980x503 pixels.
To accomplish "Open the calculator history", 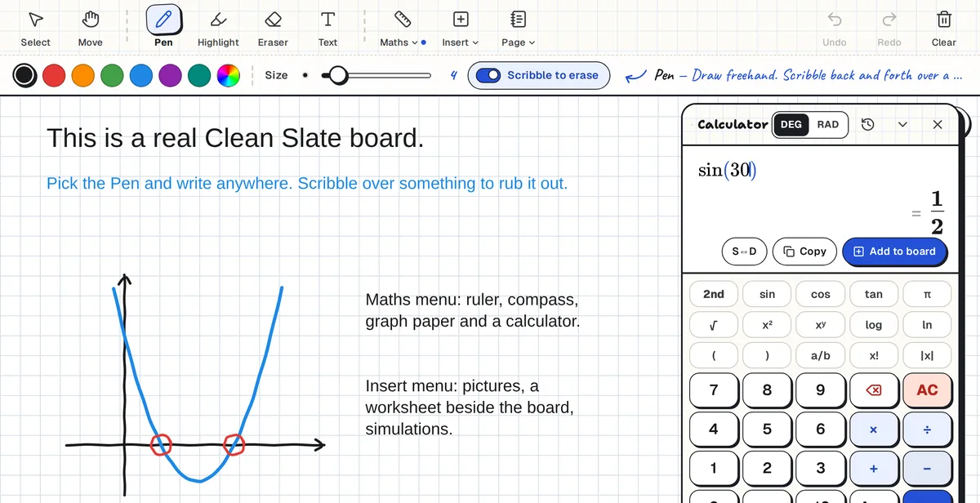I will [x=868, y=124].
